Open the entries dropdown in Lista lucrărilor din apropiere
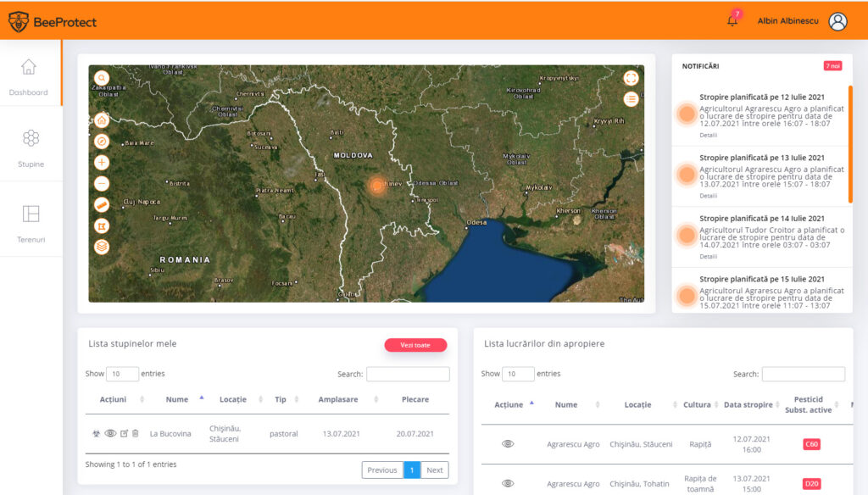The height and width of the screenshot is (495, 868). [518, 374]
